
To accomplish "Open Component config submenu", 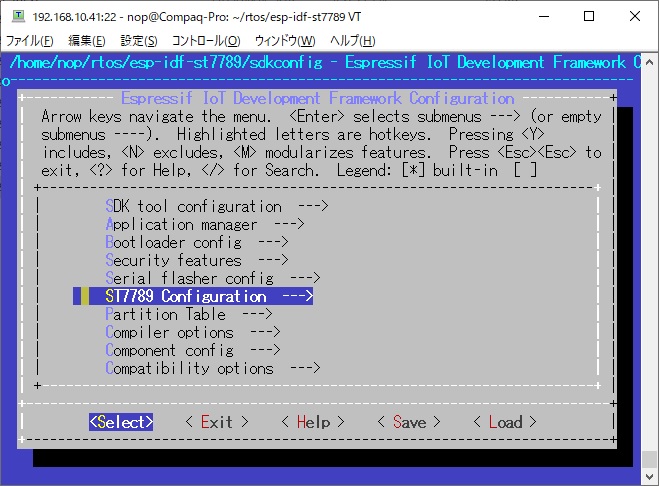I will [x=192, y=350].
